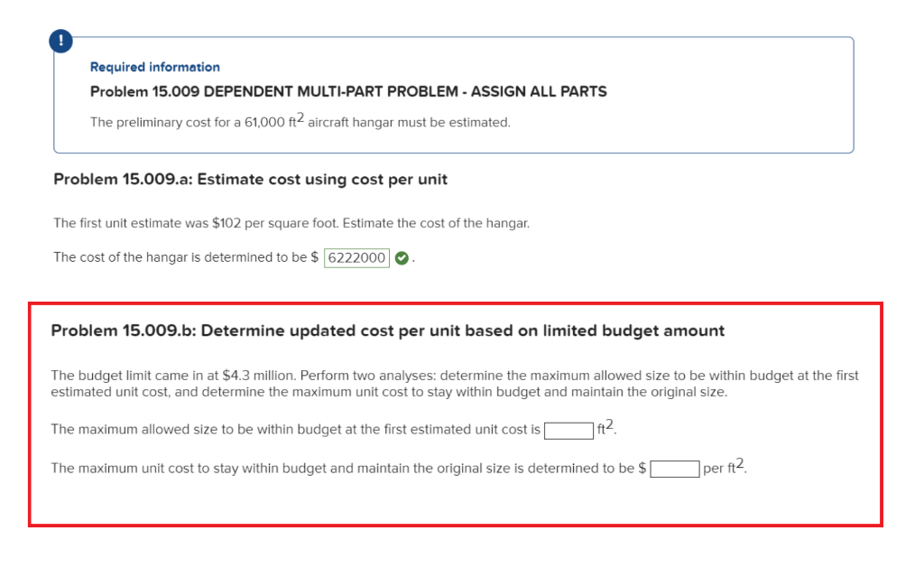This screenshot has height=568, width=924.
Task: Click the blue exclamation required information icon
Action: click(x=60, y=40)
